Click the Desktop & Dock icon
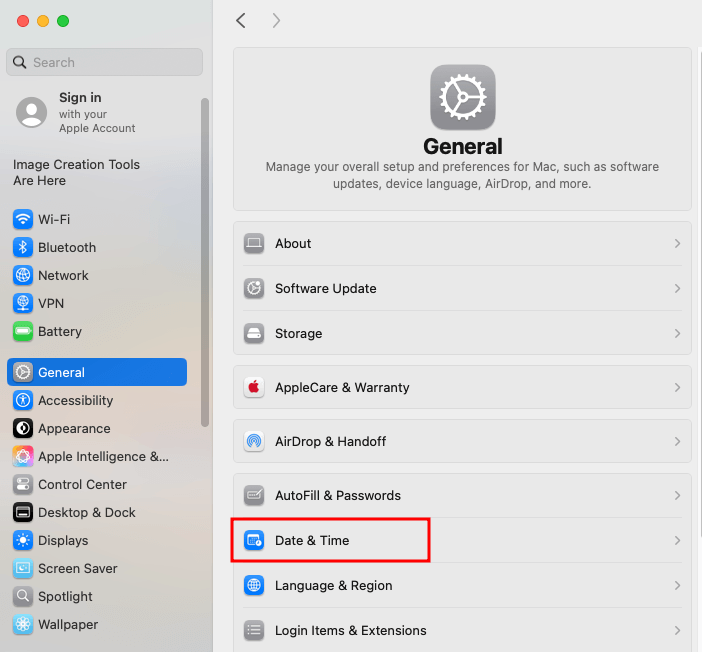 [23, 512]
